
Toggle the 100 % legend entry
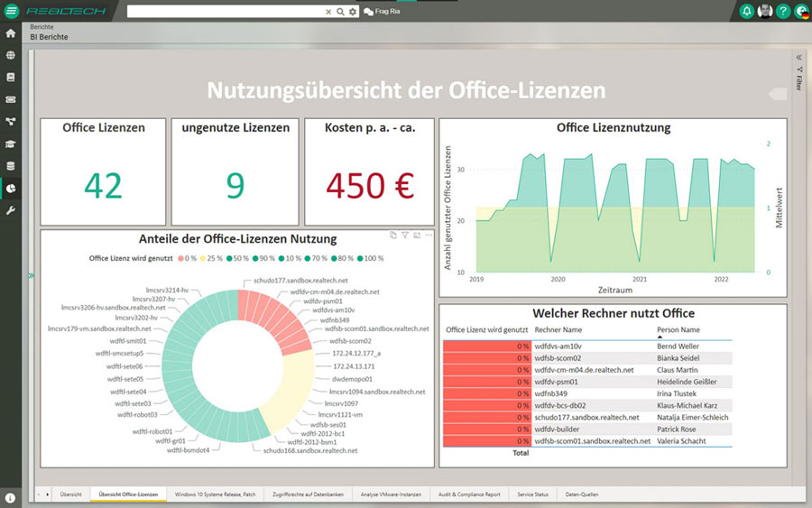(x=370, y=258)
